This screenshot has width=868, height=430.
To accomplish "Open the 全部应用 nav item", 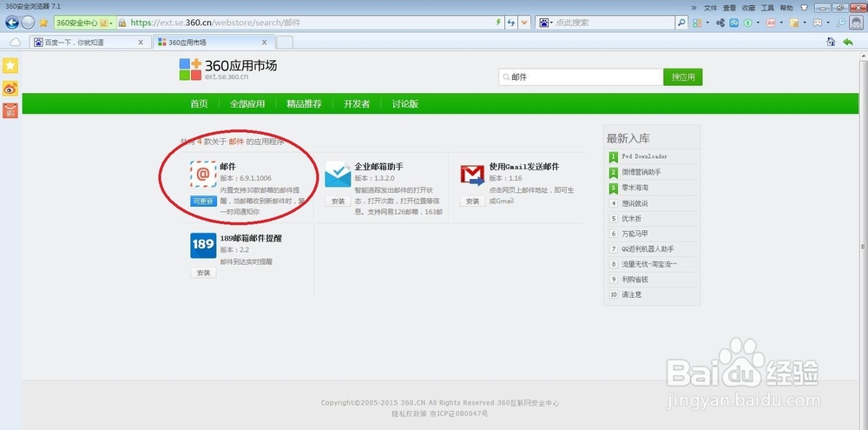I will coord(247,103).
